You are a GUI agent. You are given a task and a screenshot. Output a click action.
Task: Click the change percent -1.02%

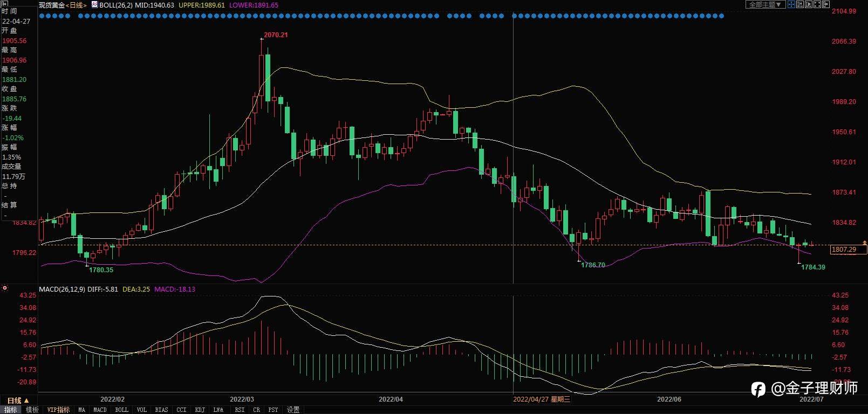(13, 138)
